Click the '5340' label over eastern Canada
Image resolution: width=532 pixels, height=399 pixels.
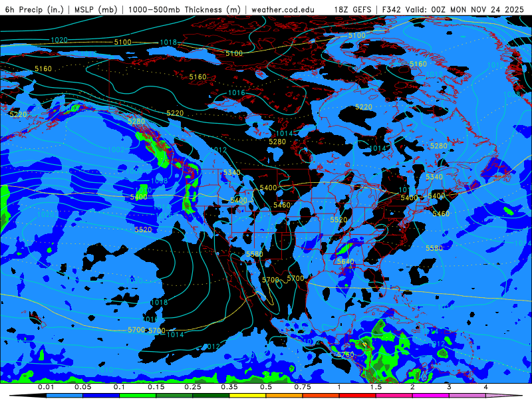point(434,177)
